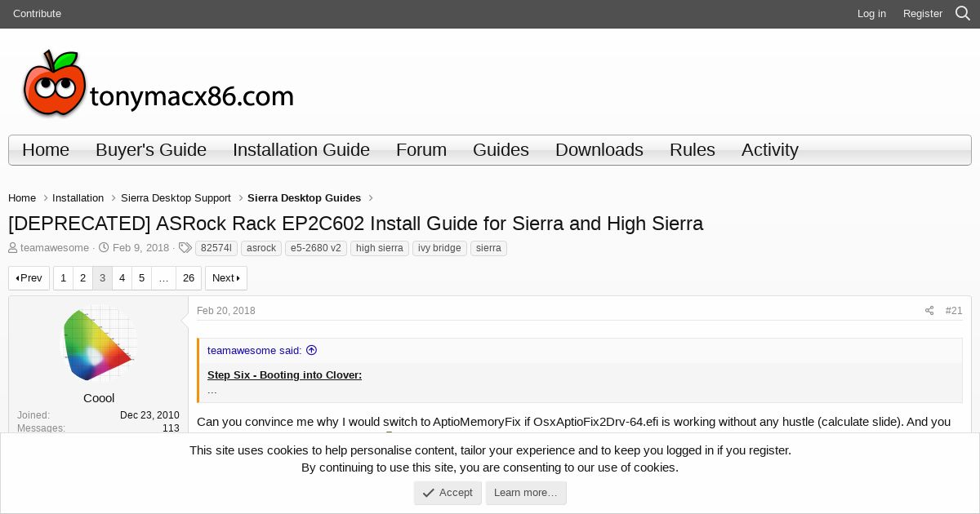Click Home in the breadcrumb
The height and width of the screenshot is (514, 980).
coord(22,198)
